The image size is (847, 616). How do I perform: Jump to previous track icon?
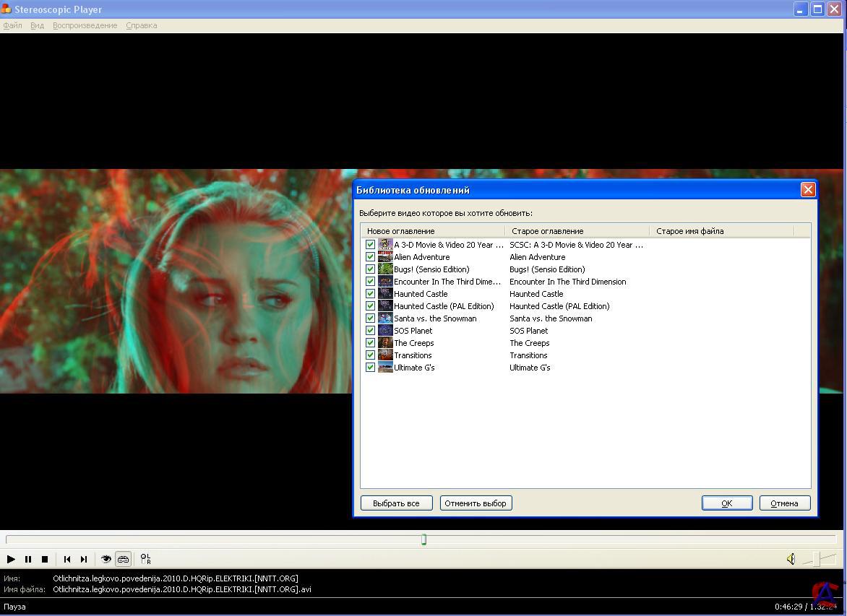67,559
